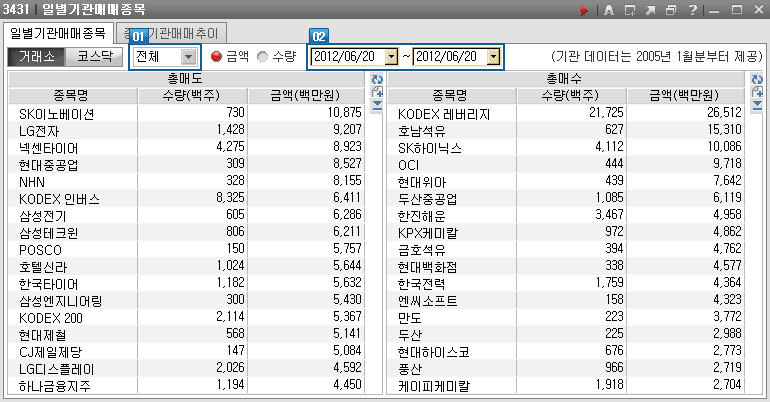Toggle the 코스닥 market button

pos(94,57)
